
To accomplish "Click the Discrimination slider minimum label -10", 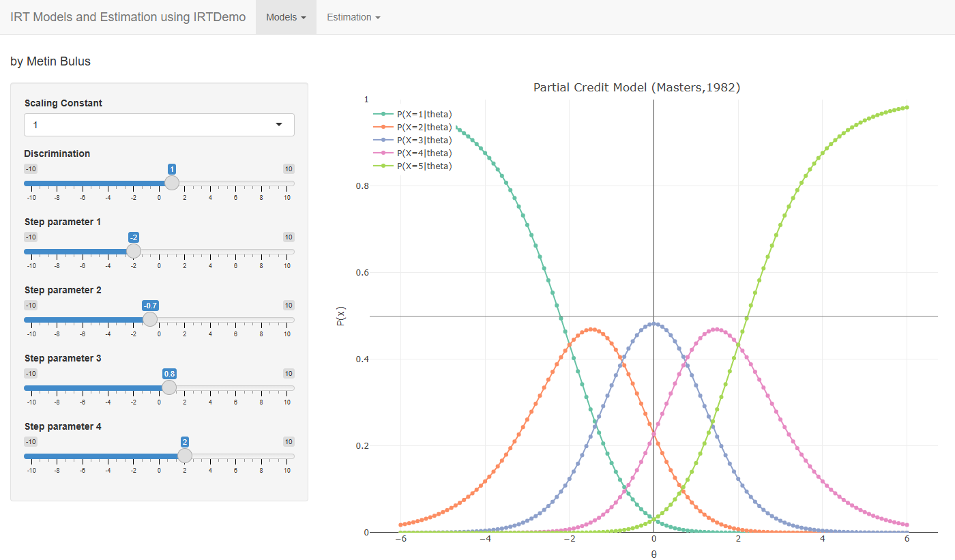I will click(x=31, y=169).
